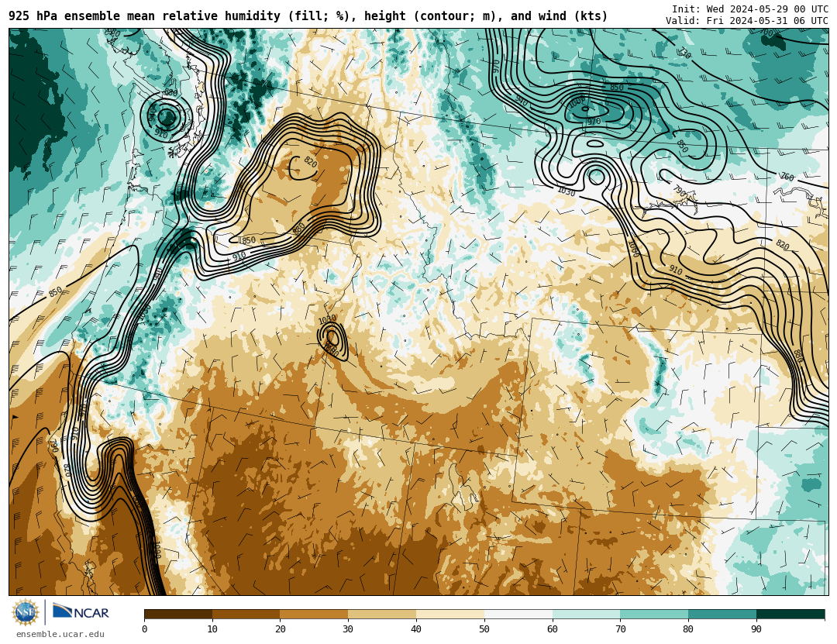Select the 0-10% darkest brown colorbar segment

pos(178,615)
